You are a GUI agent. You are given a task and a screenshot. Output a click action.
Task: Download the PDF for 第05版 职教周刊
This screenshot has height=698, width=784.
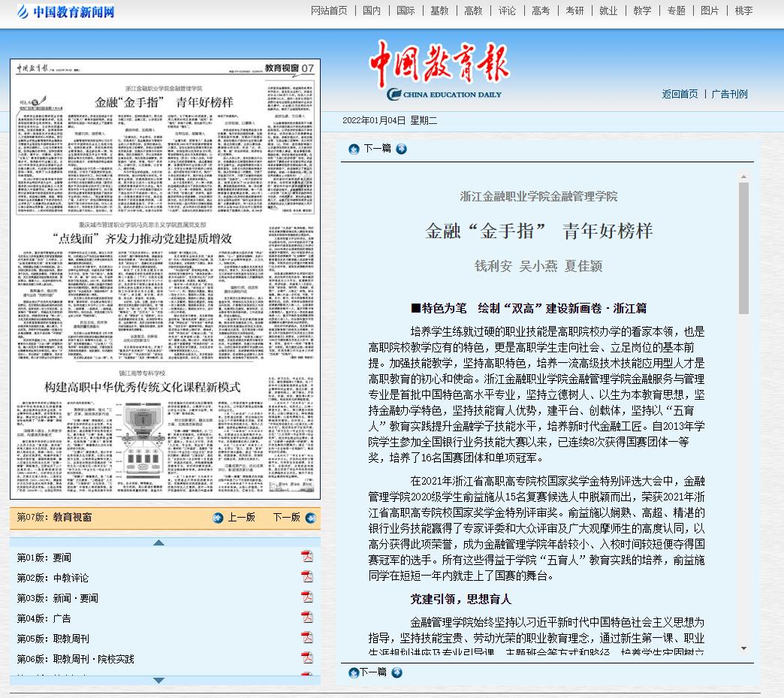[307, 637]
